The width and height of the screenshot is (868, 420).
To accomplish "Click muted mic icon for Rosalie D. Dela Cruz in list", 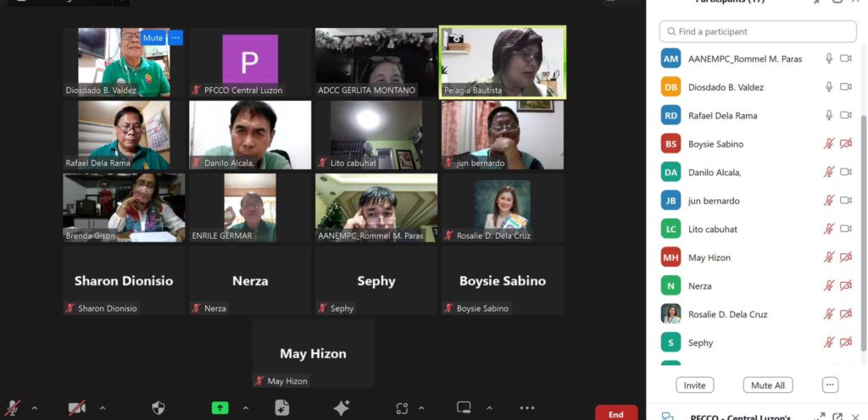I will 829,314.
